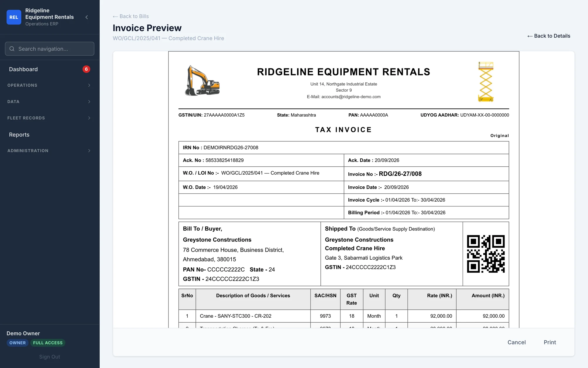Expand the Administration section

pos(50,151)
